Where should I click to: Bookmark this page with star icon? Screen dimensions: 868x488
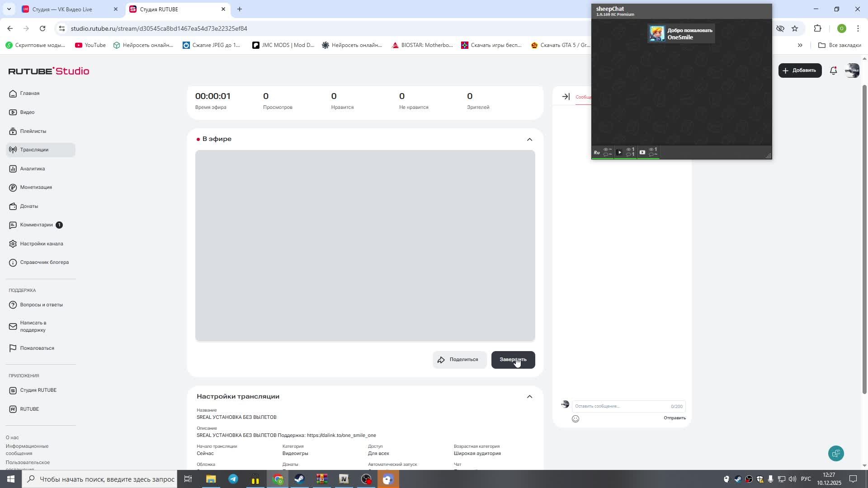pos(795,28)
